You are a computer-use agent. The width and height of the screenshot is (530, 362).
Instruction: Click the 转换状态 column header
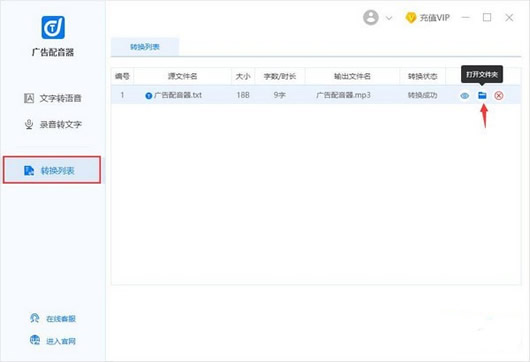(x=423, y=76)
